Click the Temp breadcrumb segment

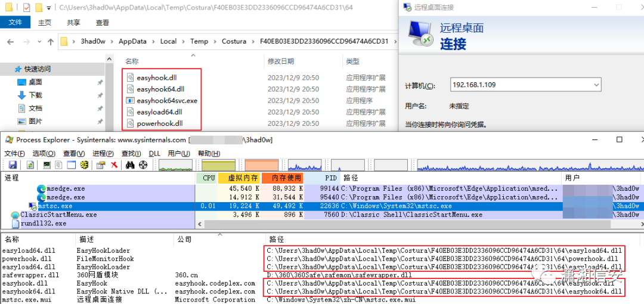click(x=199, y=42)
